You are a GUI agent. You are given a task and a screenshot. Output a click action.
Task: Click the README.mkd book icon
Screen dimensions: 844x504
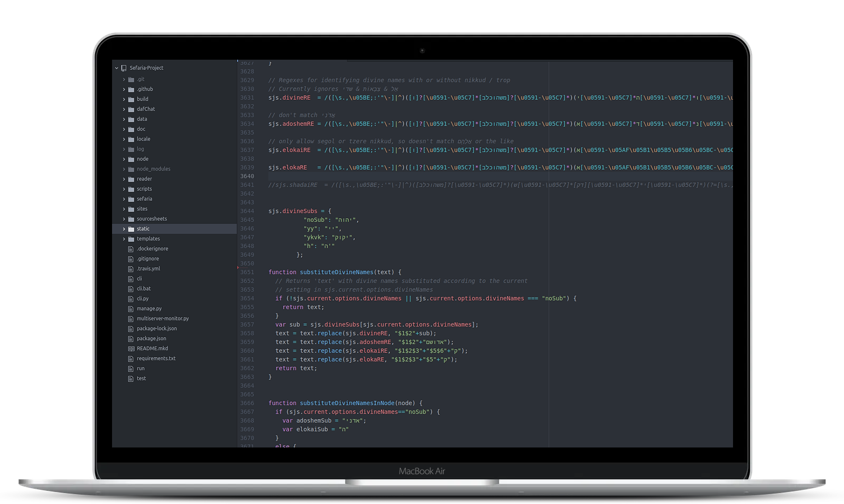[x=131, y=349]
